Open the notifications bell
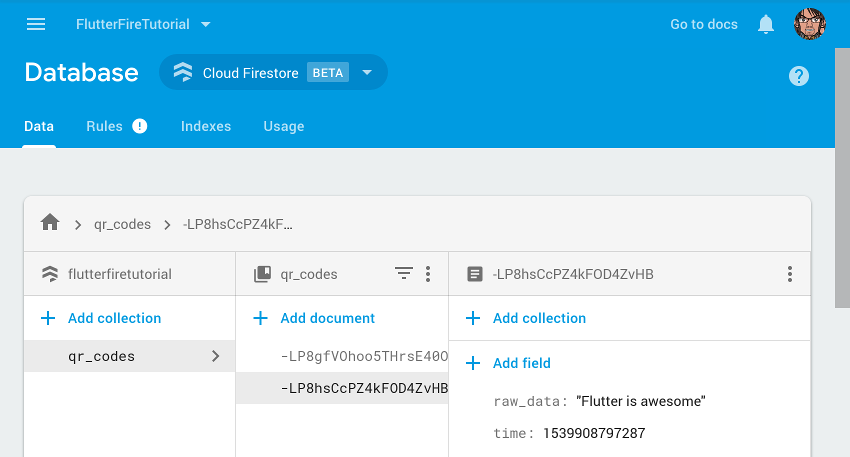The height and width of the screenshot is (457, 850). [765, 24]
